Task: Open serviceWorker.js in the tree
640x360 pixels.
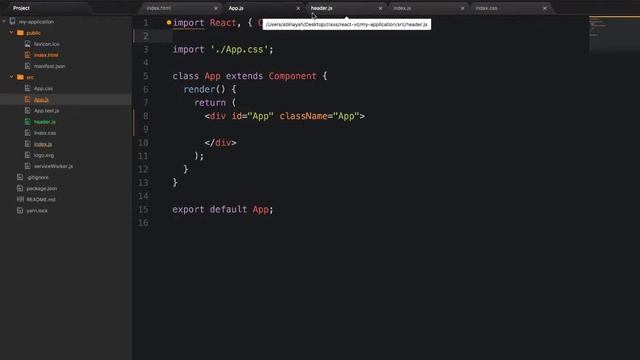Action: pyautogui.click(x=53, y=166)
